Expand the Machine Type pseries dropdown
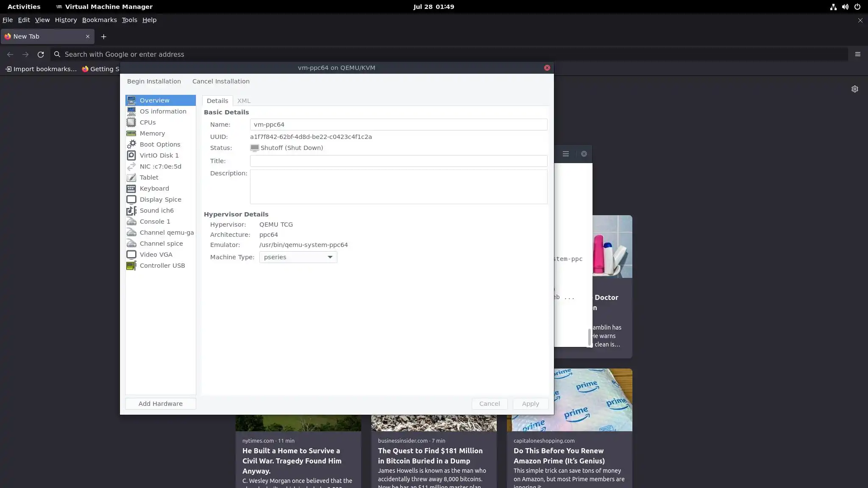 pyautogui.click(x=298, y=257)
